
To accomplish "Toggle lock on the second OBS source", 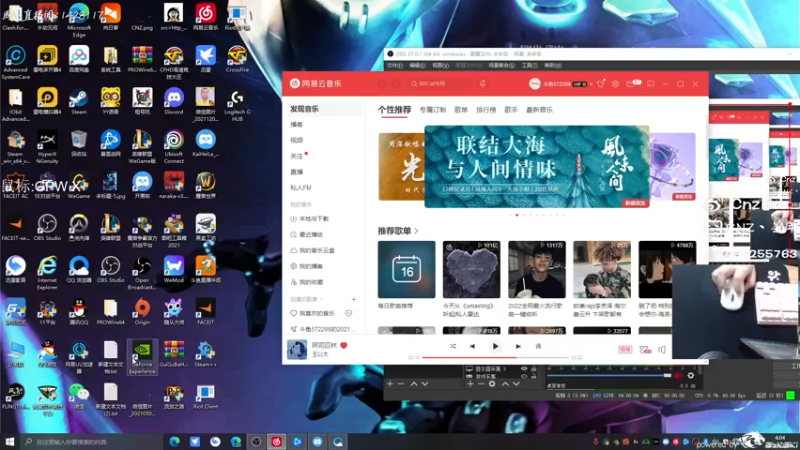I will (x=534, y=376).
